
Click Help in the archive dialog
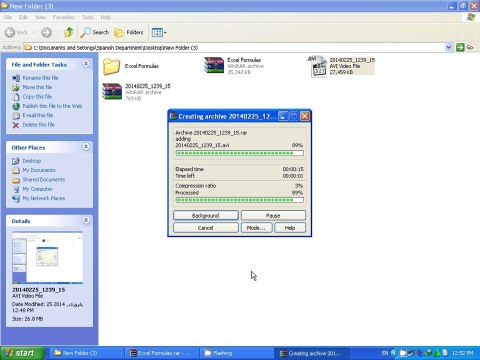290,228
